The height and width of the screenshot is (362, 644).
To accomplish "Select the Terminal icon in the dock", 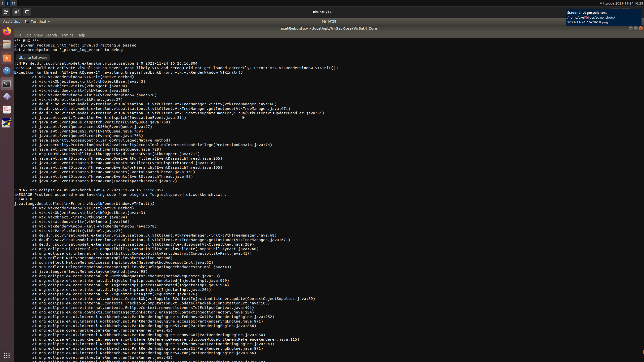I will point(7,84).
